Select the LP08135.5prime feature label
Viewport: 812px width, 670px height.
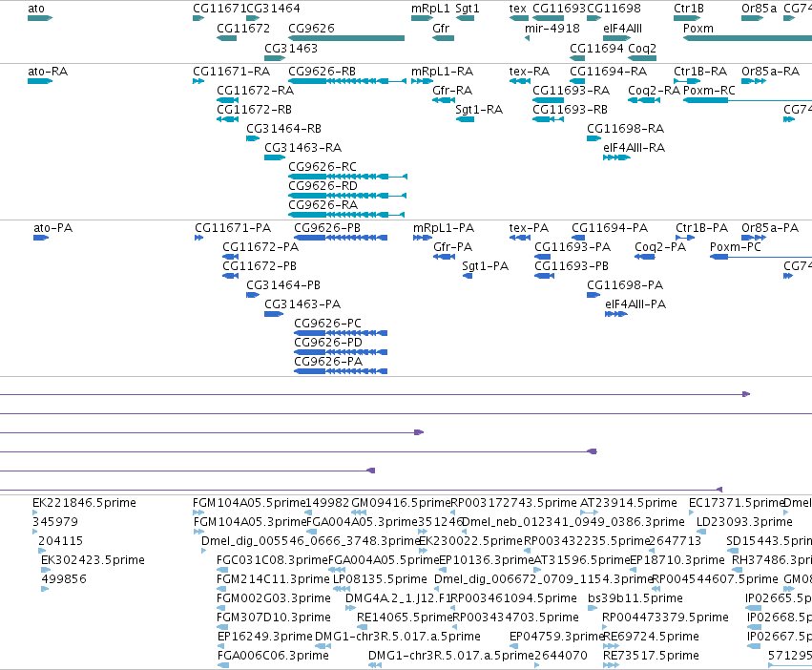(380, 578)
